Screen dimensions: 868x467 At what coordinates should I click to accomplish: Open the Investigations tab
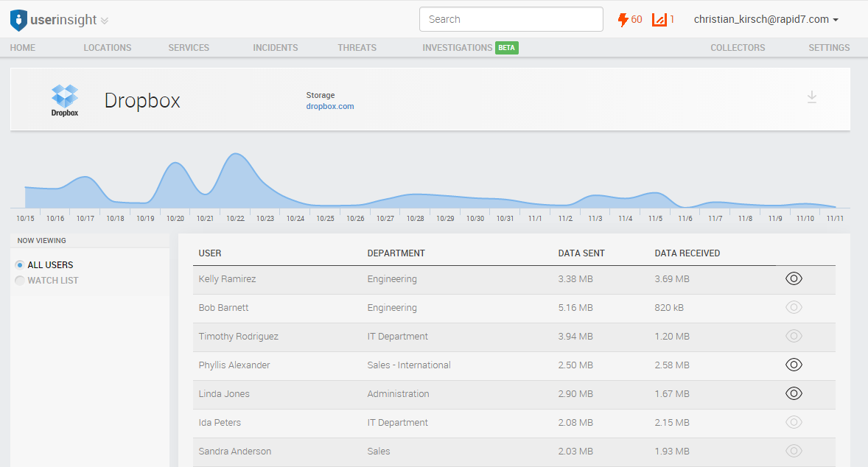[x=457, y=48]
